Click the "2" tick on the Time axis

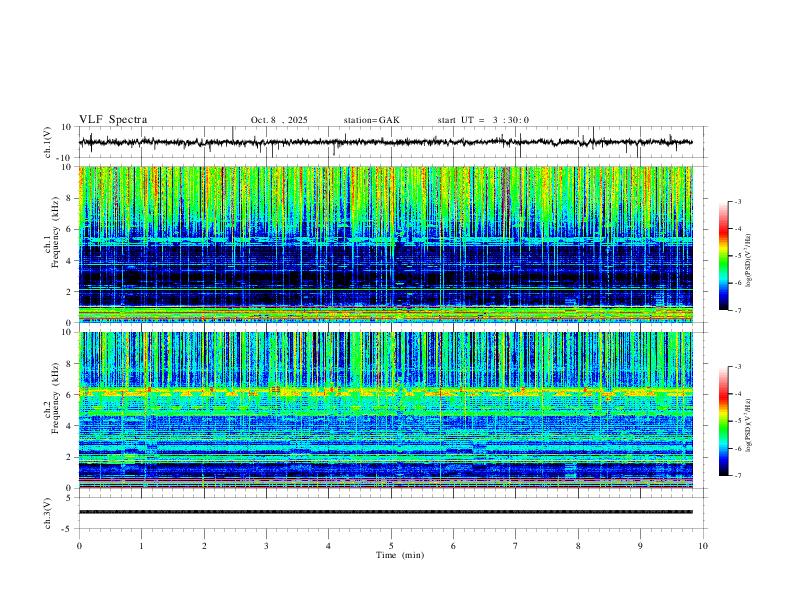click(x=204, y=546)
